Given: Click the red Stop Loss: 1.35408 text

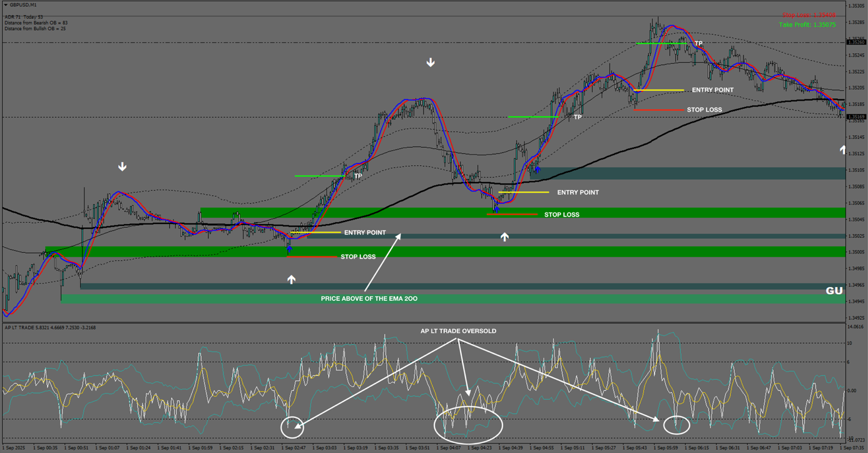Looking at the screenshot, I should click(x=809, y=15).
